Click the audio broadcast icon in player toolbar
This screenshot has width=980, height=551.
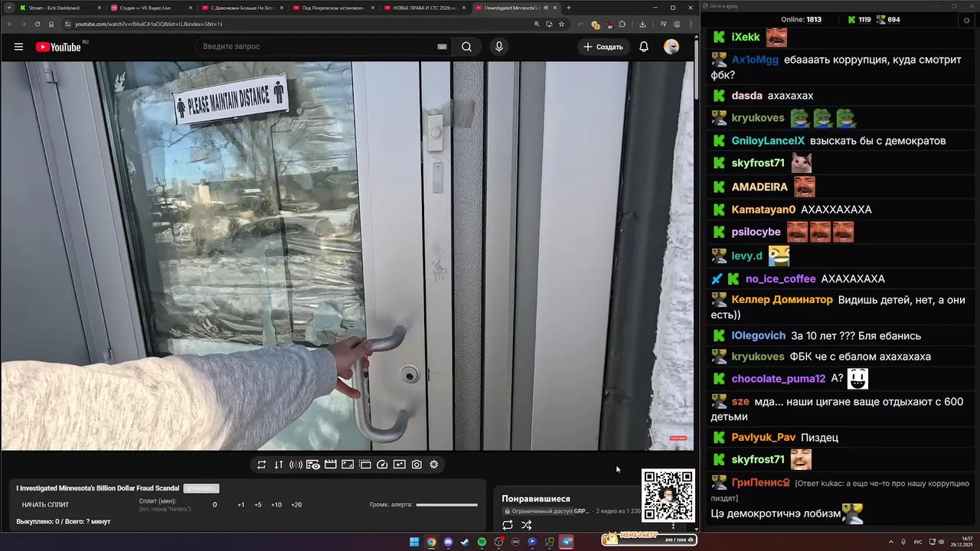[296, 465]
